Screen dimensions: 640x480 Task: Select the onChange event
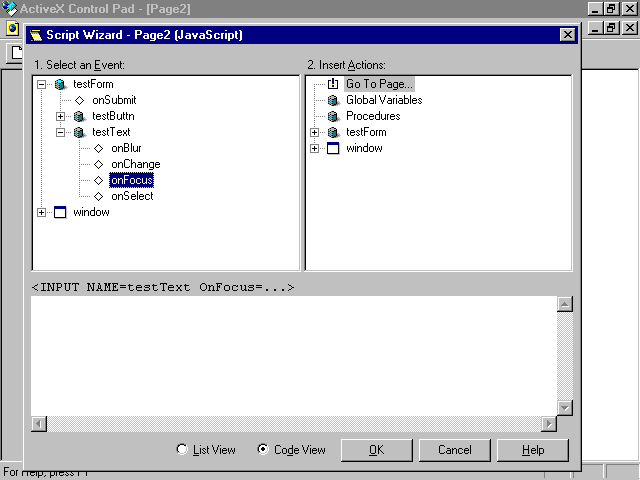pyautogui.click(x=135, y=164)
